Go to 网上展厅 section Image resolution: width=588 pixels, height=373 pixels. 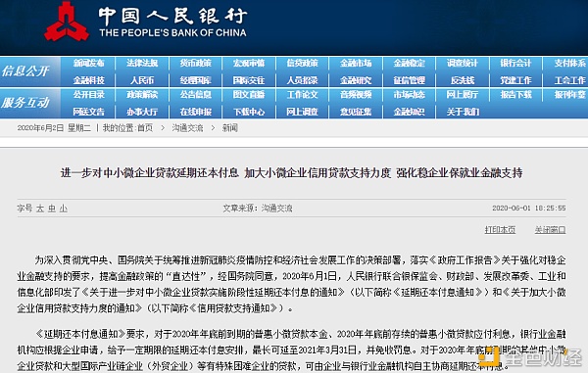(x=463, y=94)
